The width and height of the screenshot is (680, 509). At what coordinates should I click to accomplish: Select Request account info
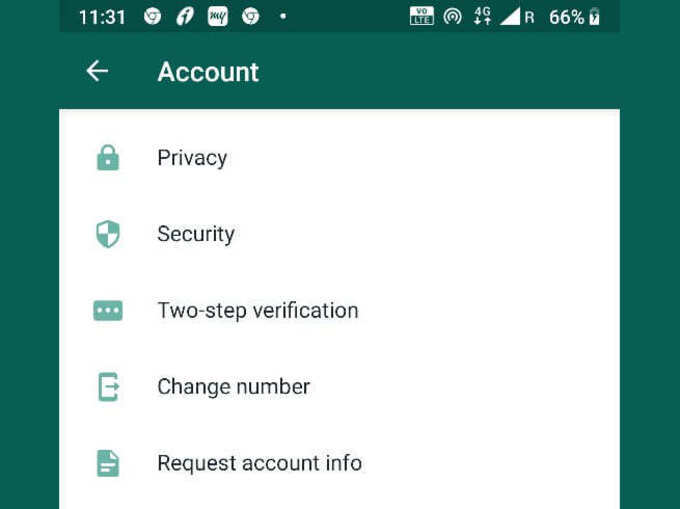tap(339, 463)
